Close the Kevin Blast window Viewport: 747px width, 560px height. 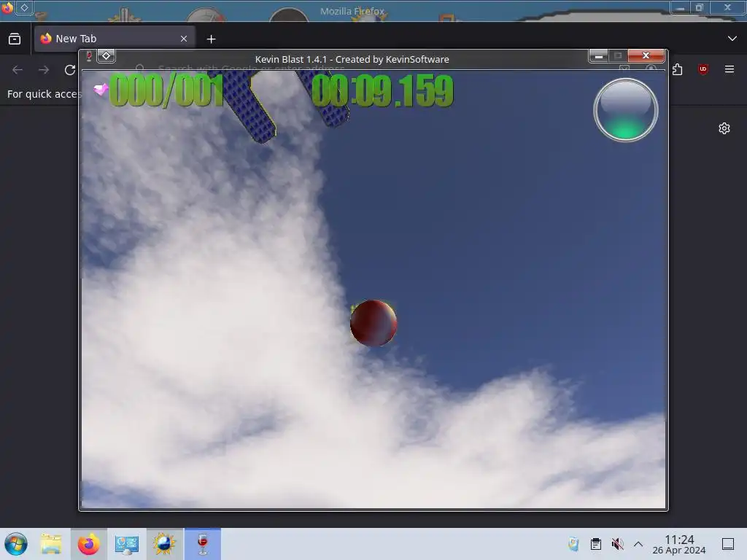point(646,55)
